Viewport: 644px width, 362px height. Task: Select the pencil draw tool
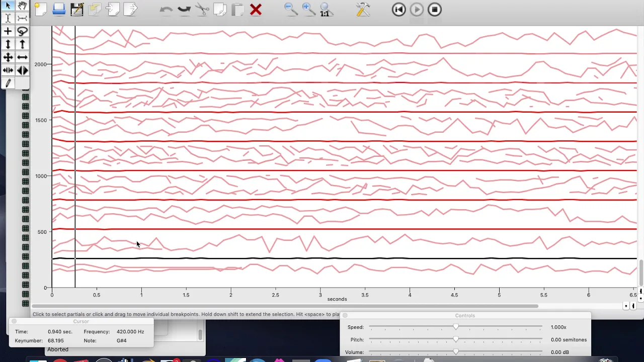pyautogui.click(x=8, y=83)
